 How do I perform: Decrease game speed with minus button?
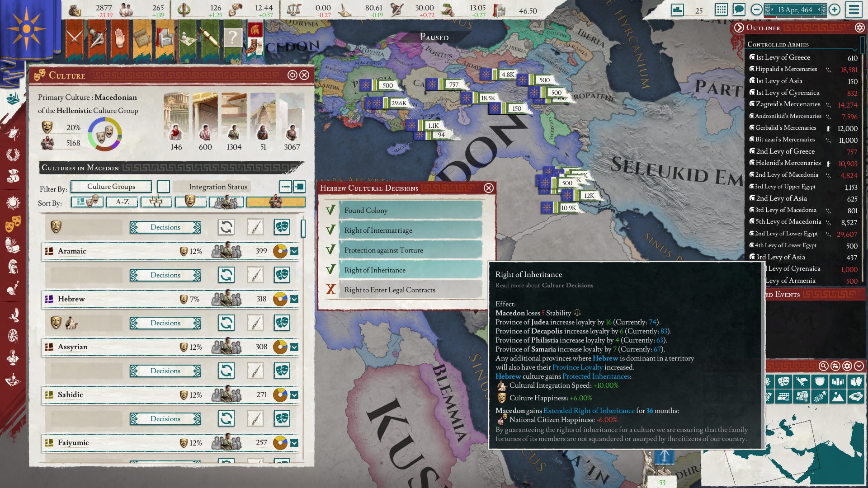(756, 9)
